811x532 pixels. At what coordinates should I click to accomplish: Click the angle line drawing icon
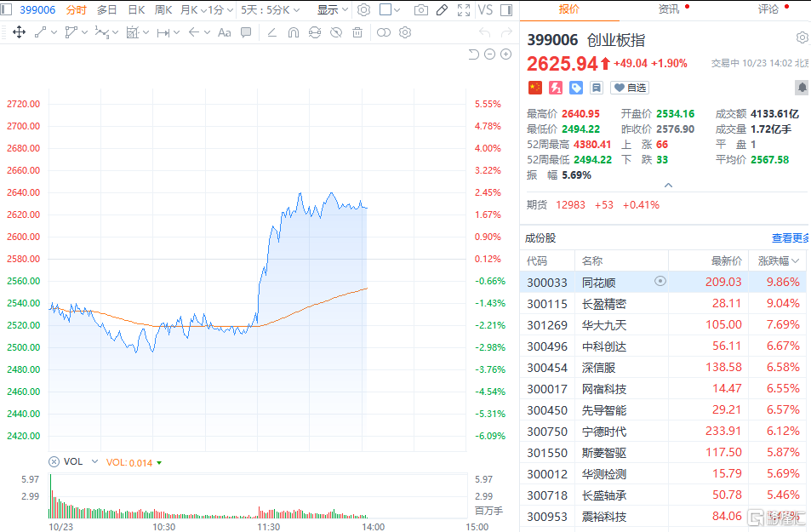tap(272, 32)
